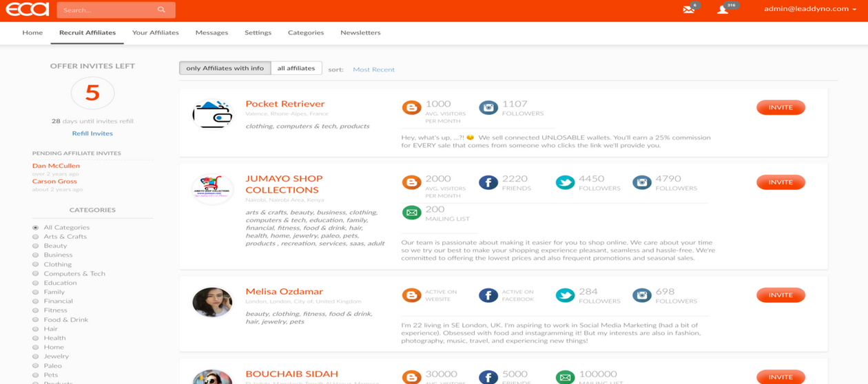Open the Newsletters tab
868x384 pixels.
(x=360, y=32)
